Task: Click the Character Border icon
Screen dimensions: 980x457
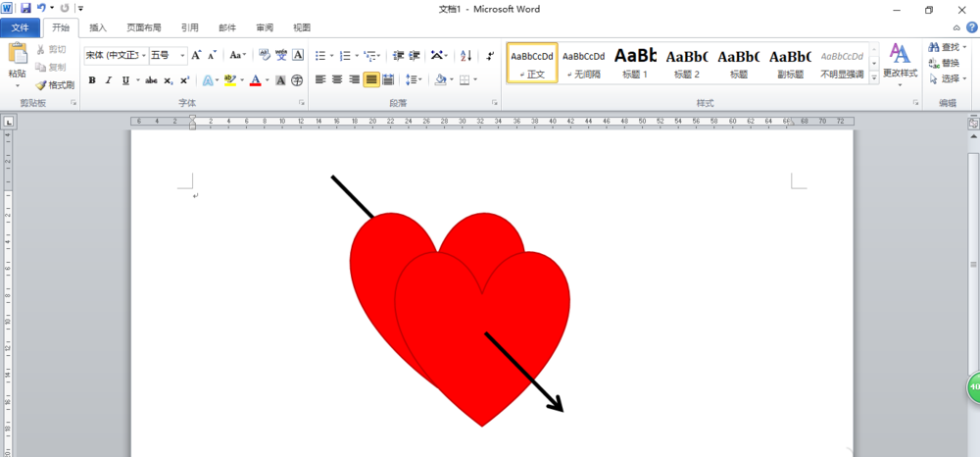Action: click(x=298, y=55)
